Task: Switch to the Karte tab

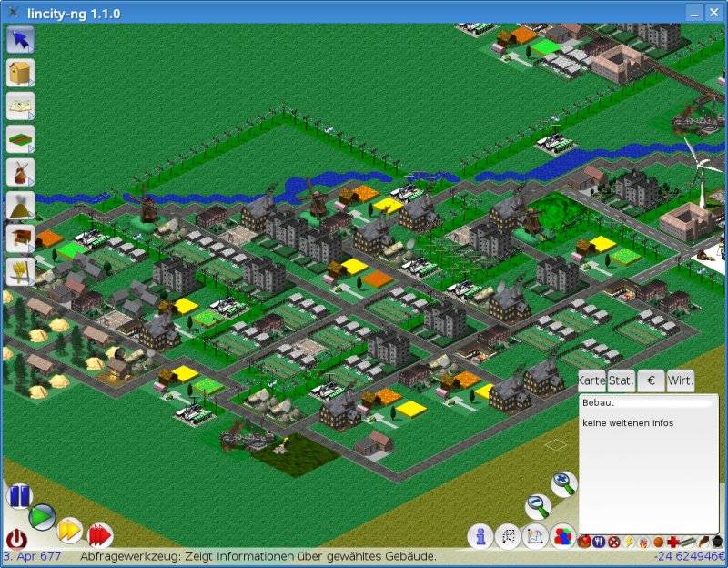Action: point(592,380)
